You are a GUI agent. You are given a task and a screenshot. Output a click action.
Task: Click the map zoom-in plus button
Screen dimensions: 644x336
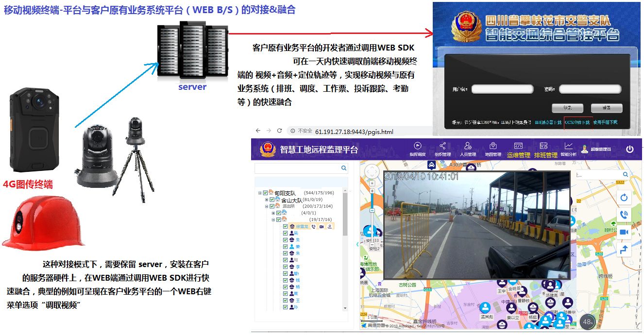tap(372, 191)
